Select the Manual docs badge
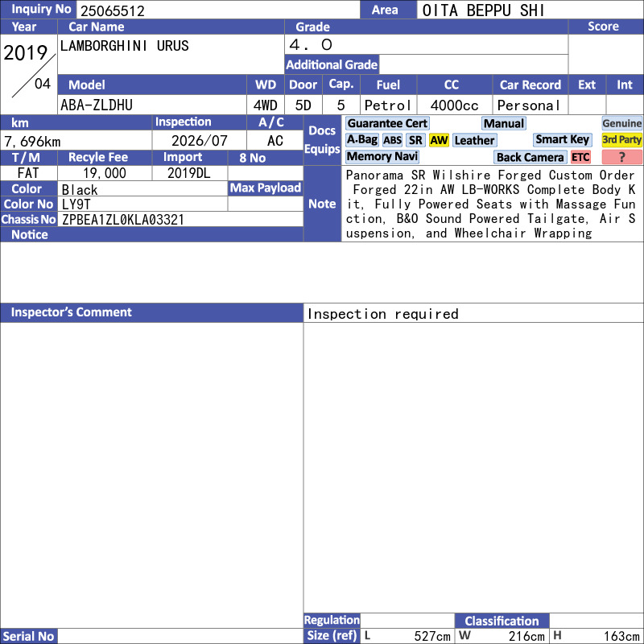644x644 pixels. (504, 123)
